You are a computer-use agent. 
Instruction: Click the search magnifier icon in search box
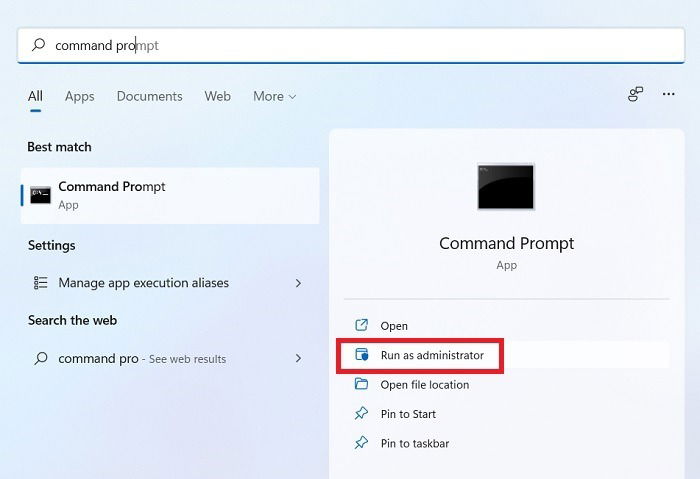(38, 45)
